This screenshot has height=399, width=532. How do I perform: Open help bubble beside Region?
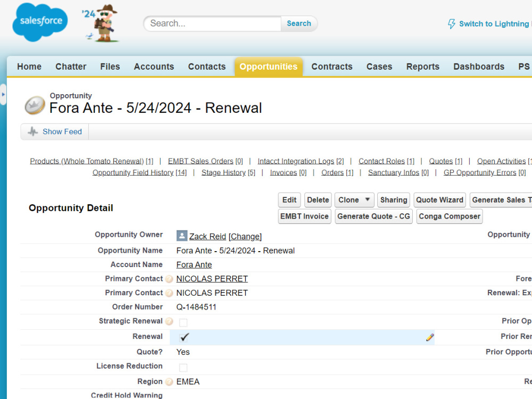click(x=169, y=381)
